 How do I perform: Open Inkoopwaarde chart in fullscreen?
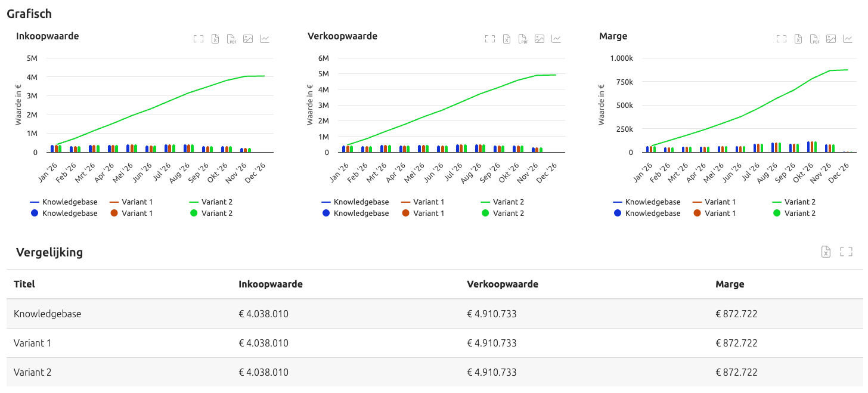[x=199, y=39]
